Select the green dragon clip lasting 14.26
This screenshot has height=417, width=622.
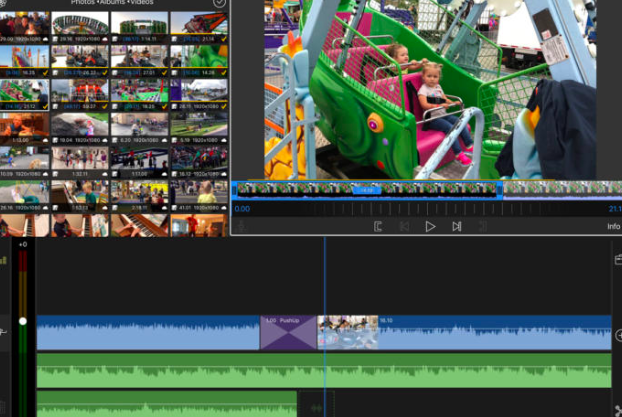[x=199, y=61]
